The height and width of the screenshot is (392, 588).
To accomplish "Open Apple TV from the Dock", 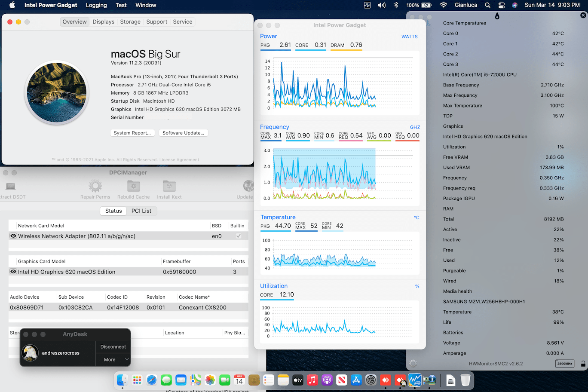I will tap(298, 380).
